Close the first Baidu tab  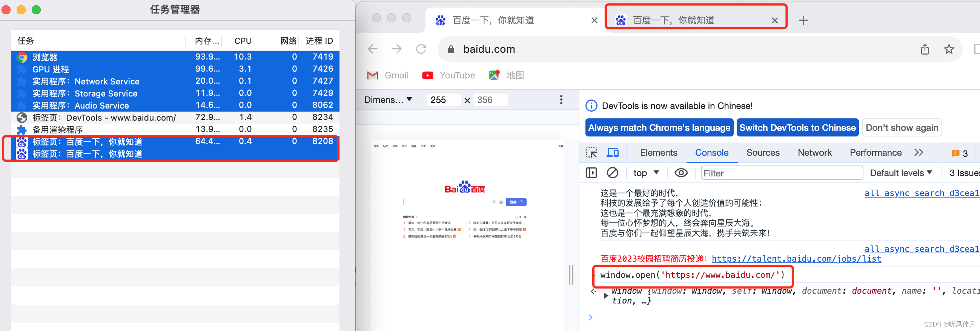(594, 20)
